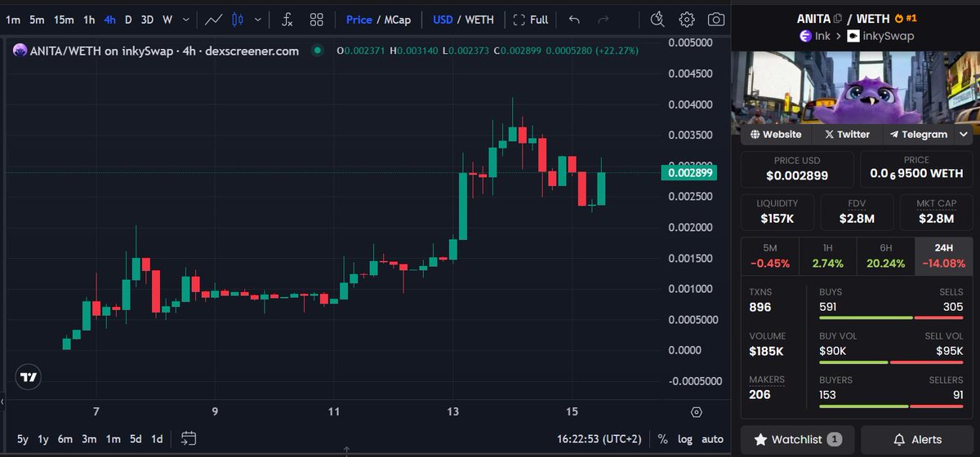Image resolution: width=980 pixels, height=457 pixels.
Task: Click the LIQUIDITY $157K box
Action: (x=777, y=211)
